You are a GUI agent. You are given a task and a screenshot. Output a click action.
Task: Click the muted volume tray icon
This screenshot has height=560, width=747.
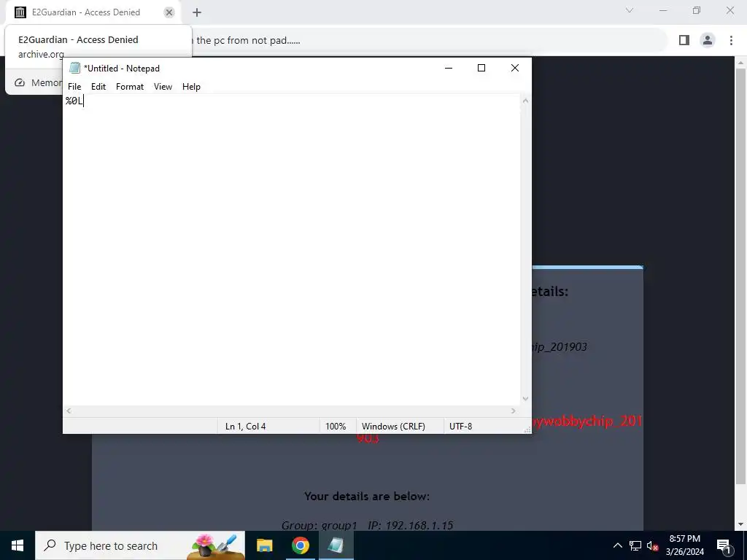click(x=652, y=545)
